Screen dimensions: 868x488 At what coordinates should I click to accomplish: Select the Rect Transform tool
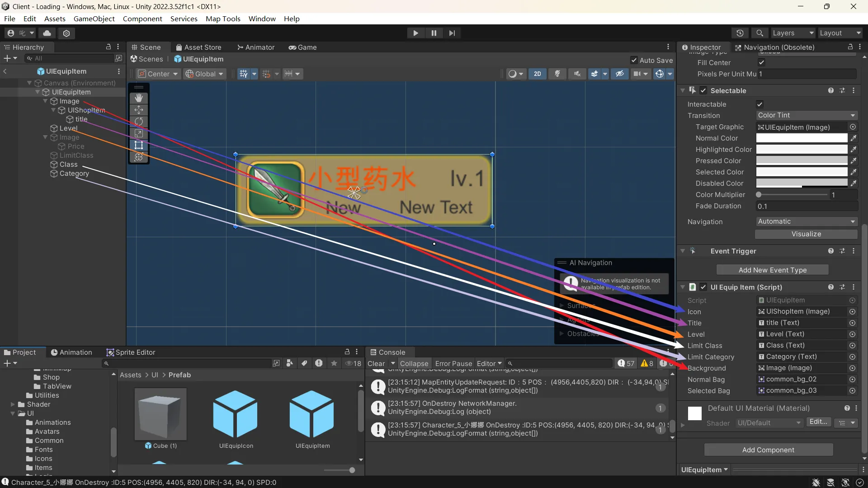pyautogui.click(x=139, y=145)
